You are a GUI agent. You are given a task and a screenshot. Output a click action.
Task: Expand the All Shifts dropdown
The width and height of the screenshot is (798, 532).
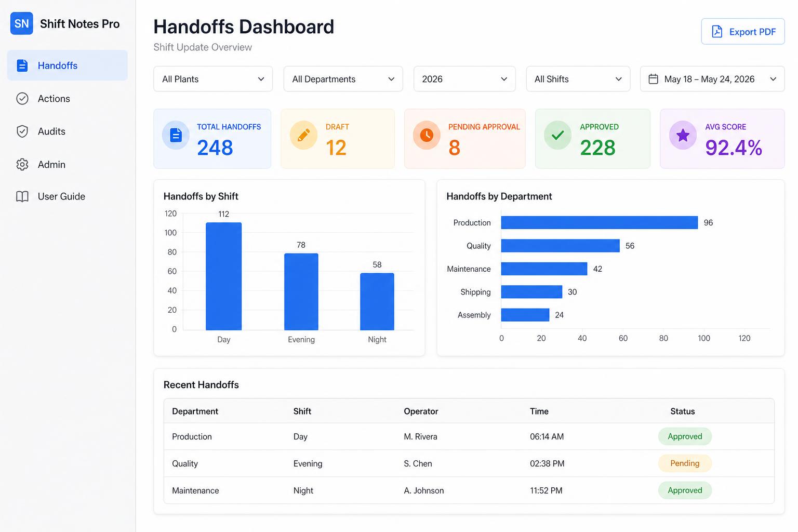[x=578, y=79]
